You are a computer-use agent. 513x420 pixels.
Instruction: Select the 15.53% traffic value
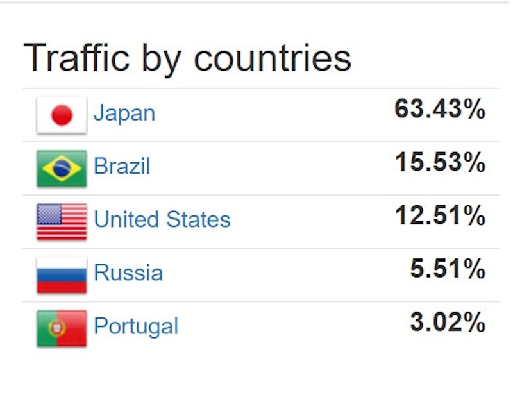pyautogui.click(x=440, y=162)
